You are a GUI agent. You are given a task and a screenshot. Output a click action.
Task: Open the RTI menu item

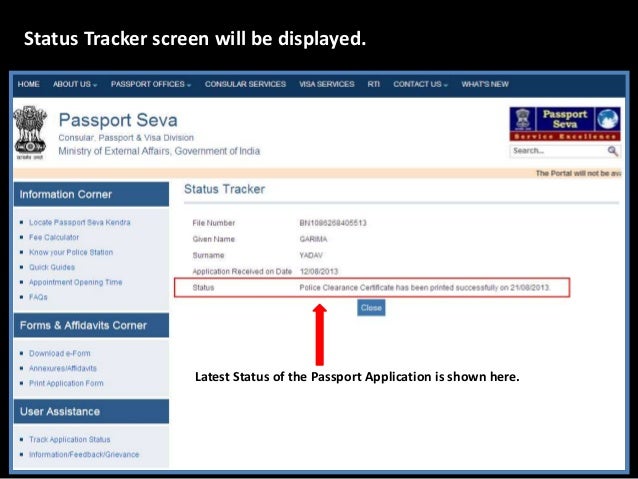[x=374, y=84]
